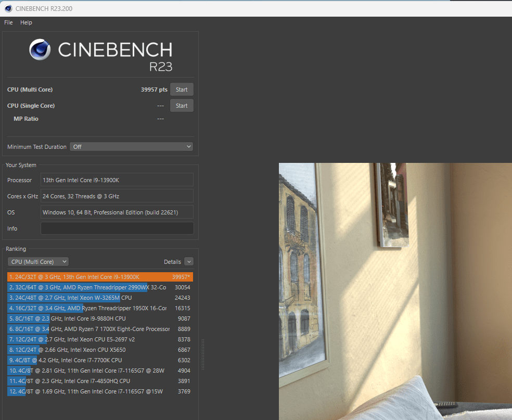The image size is (512, 420).
Task: Select ranking row i7-1165G7 @15W
Action: click(x=100, y=391)
